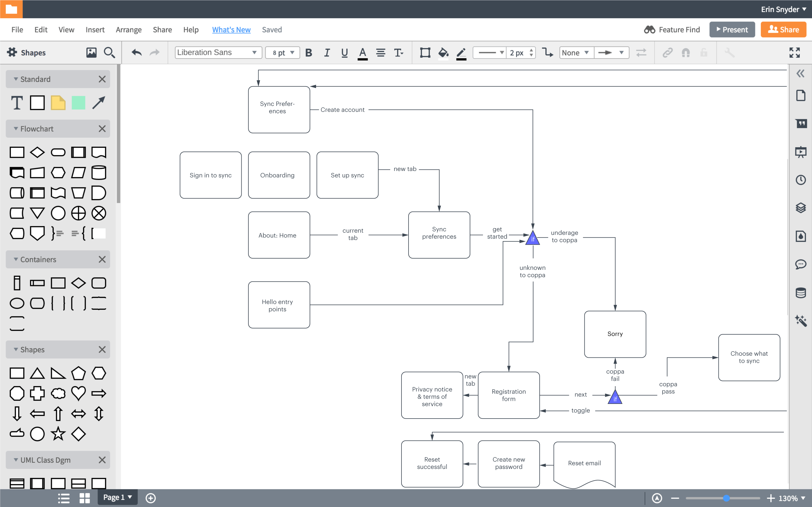The height and width of the screenshot is (507, 812).
Task: Open the Page 1 dropdown
Action: (x=118, y=497)
